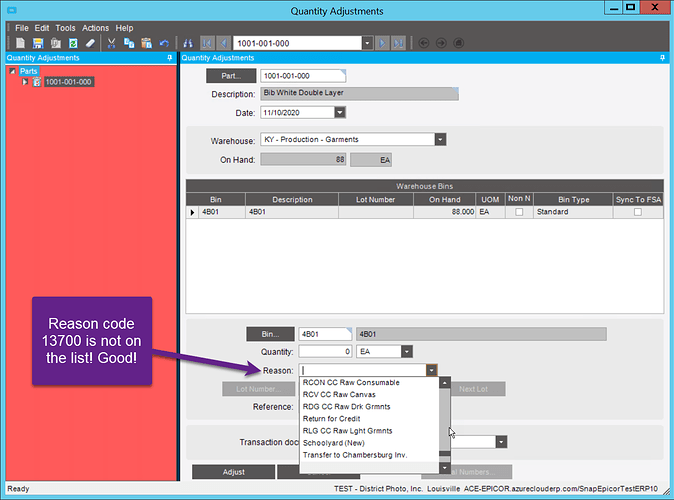Choose RLG CC Raw Lght Grmnts reason
The height and width of the screenshot is (500, 674).
pos(369,431)
